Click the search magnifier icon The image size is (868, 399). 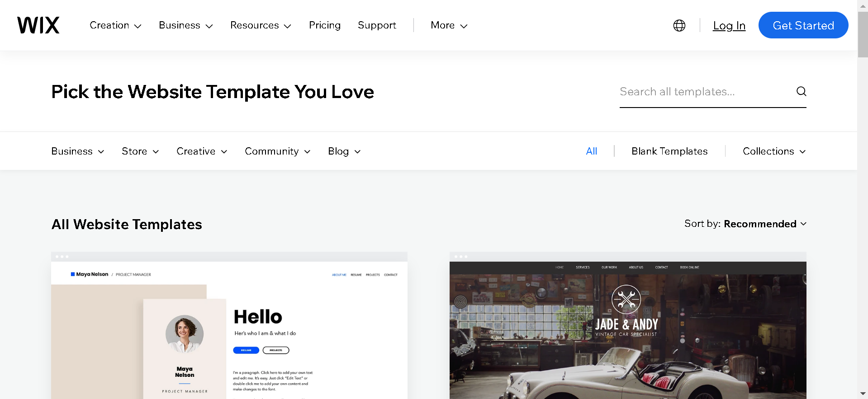point(801,91)
